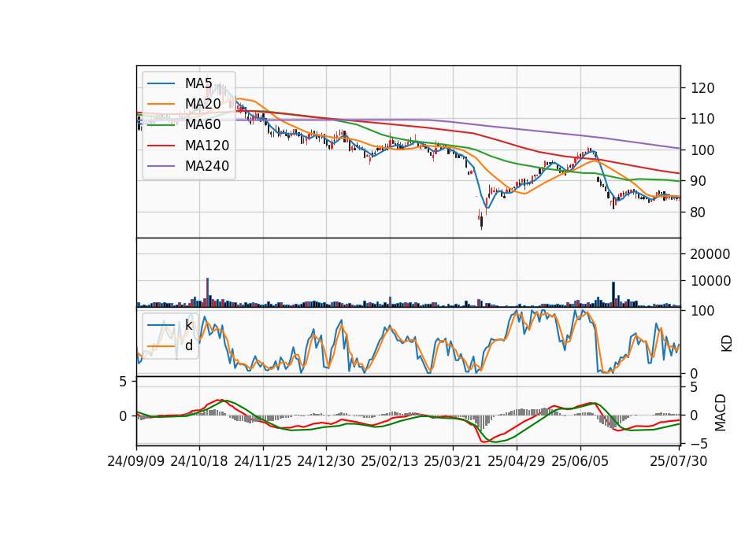Click the MA240 legend label
Viewport: 756px width, 543px height.
(207, 166)
